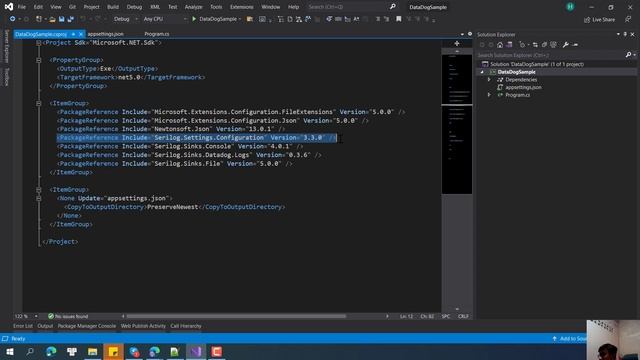Viewport: 640px width, 360px height.
Task: Toggle the pin on DataDogSample.csproj tab
Action: coord(73,34)
